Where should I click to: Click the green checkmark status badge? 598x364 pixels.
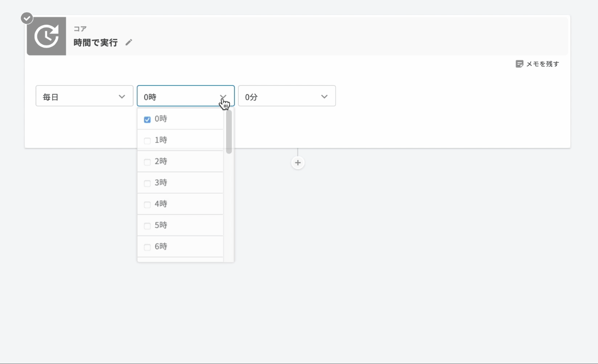click(x=27, y=18)
